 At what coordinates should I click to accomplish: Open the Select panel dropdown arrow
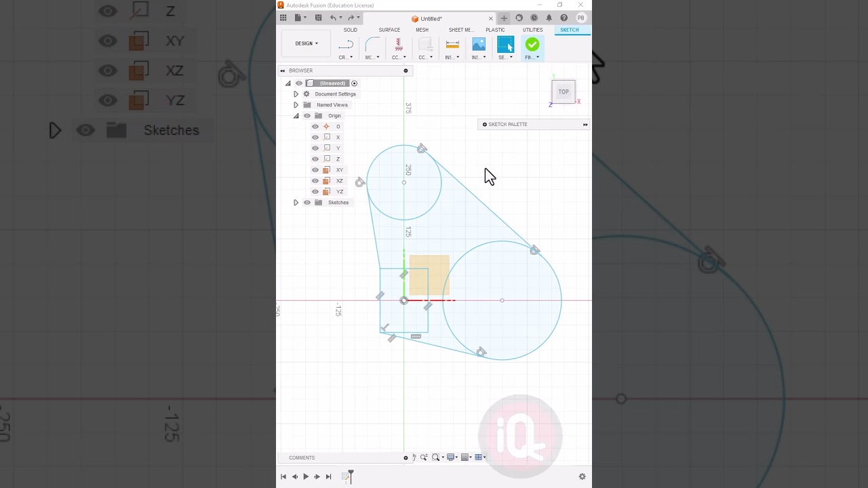coord(511,58)
